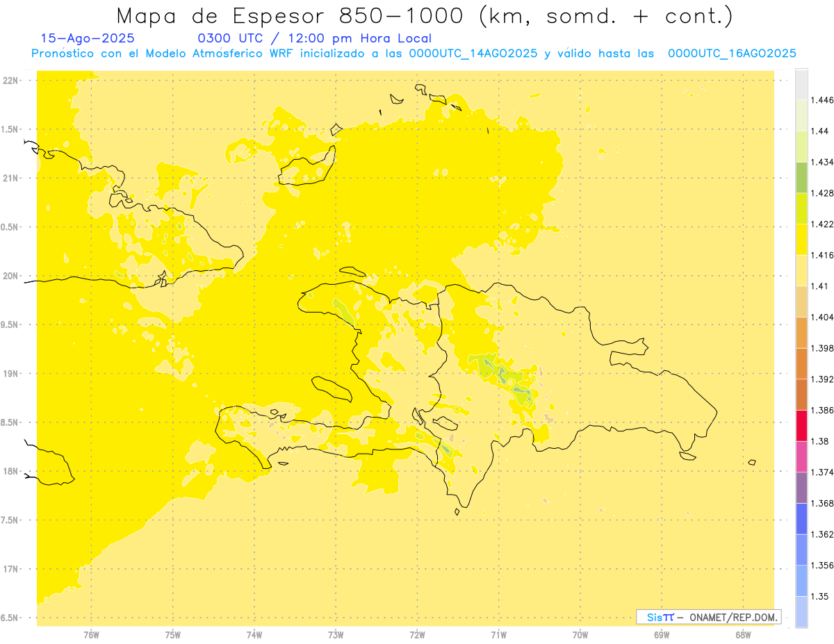The width and height of the screenshot is (834, 644).
Task: Click the legend value '1.428'
Action: click(821, 193)
